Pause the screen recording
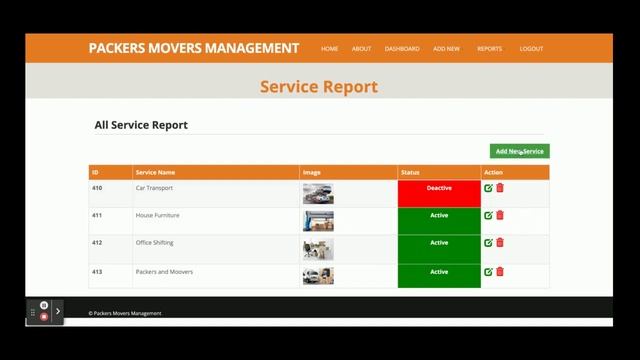This screenshot has width=640, height=360. coord(44,305)
